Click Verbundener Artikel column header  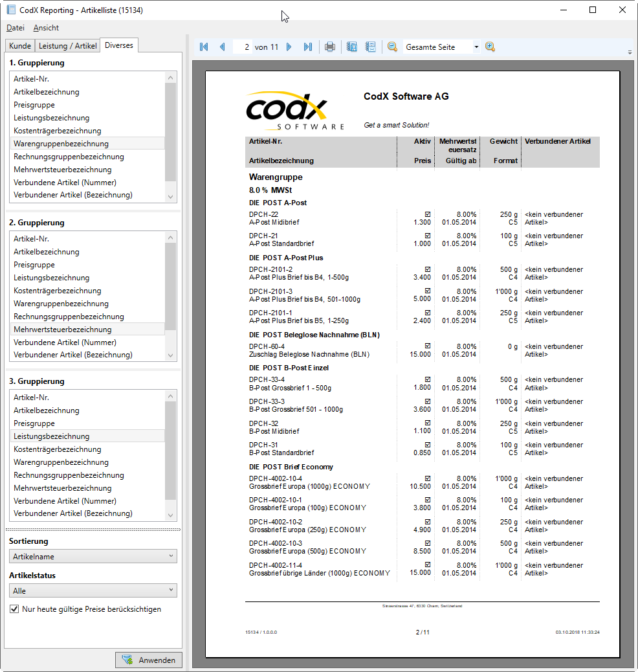[558, 141]
